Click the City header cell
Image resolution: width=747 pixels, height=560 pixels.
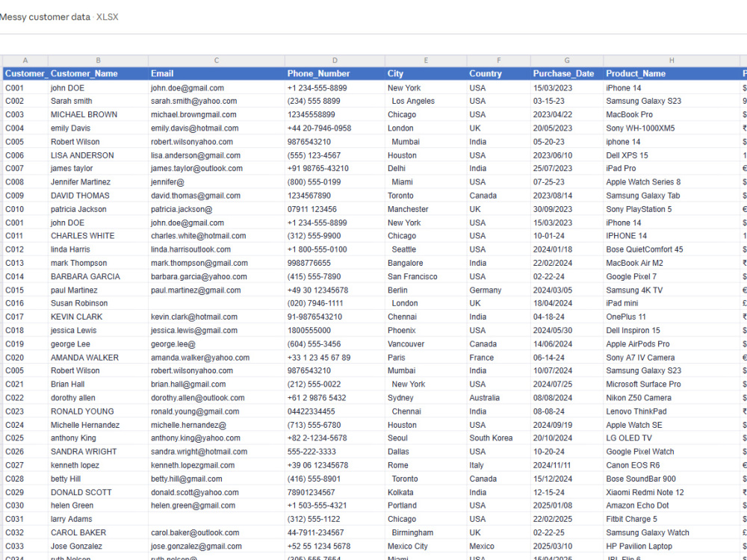426,74
